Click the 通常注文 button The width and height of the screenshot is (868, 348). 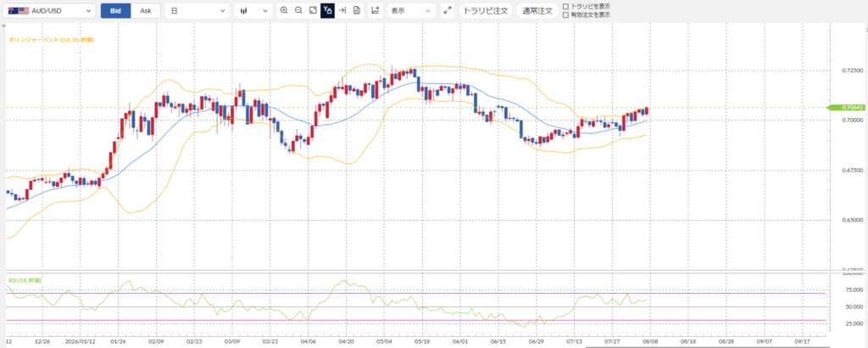click(537, 10)
